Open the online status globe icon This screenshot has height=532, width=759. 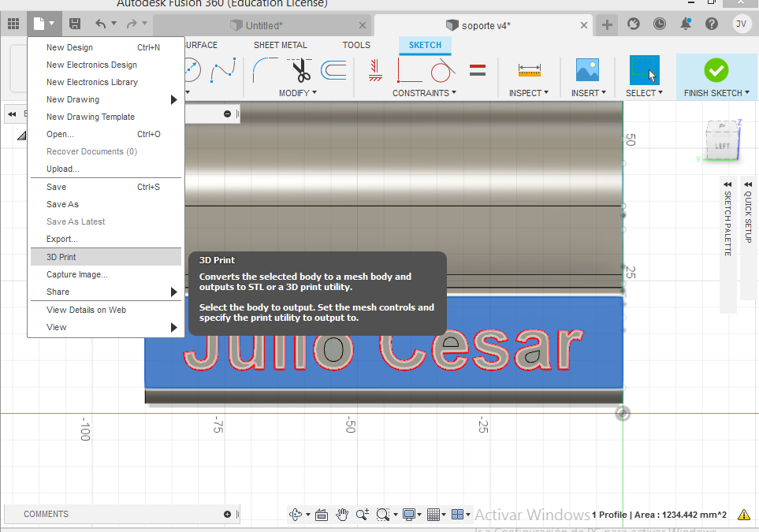(x=633, y=24)
